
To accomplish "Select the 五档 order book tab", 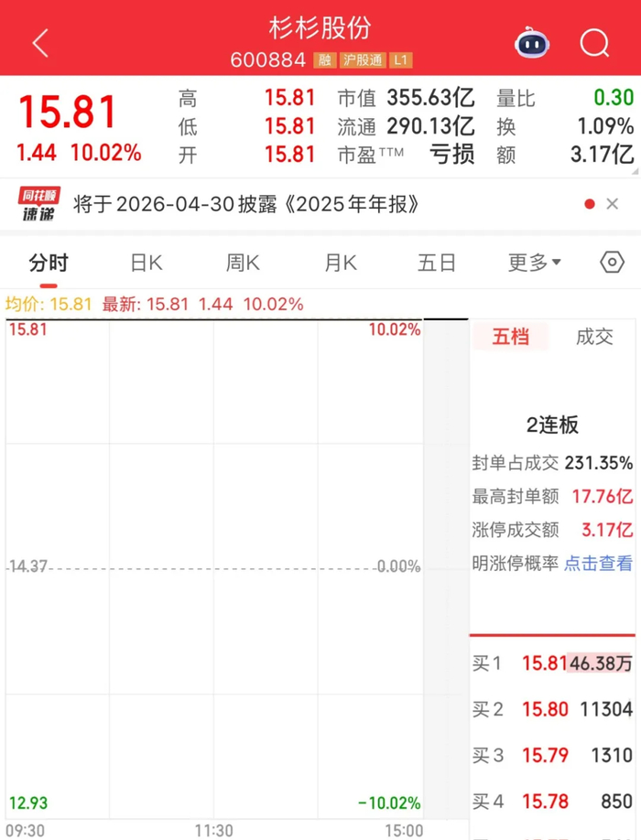I will click(x=511, y=337).
